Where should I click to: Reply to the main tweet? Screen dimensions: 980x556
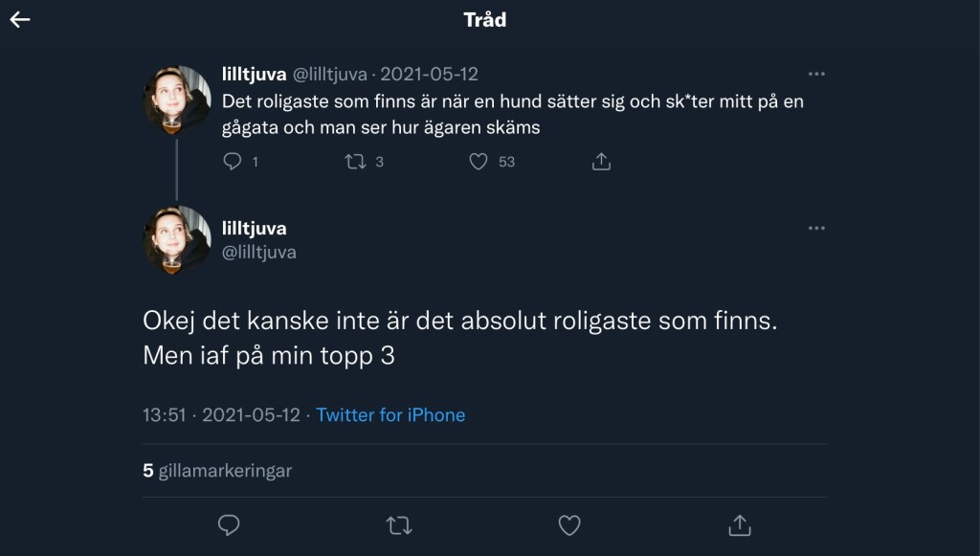(229, 524)
